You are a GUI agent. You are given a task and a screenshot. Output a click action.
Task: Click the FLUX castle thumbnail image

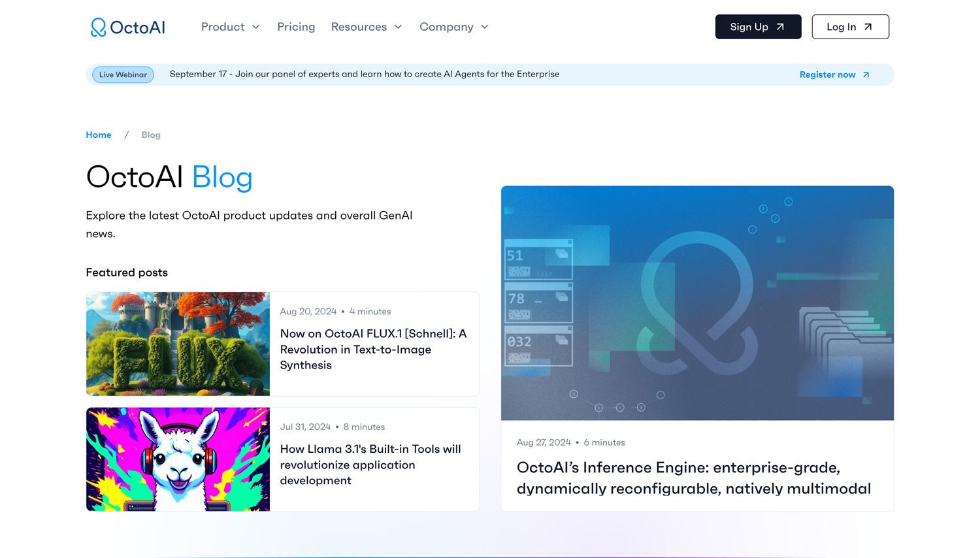point(177,344)
